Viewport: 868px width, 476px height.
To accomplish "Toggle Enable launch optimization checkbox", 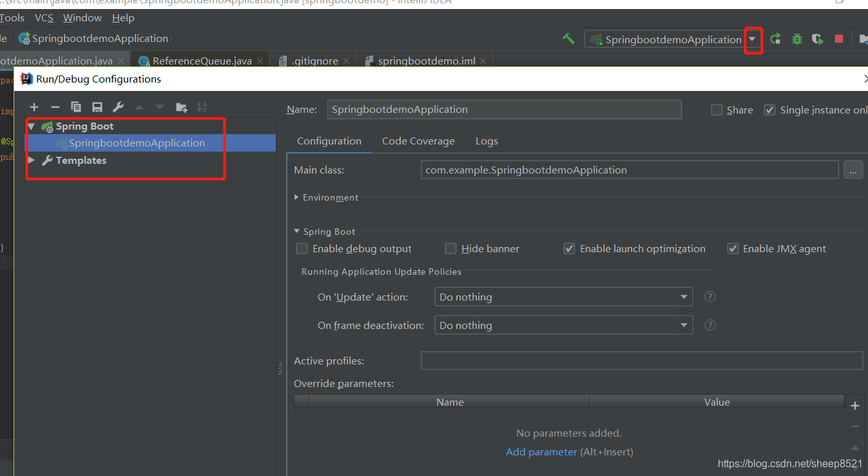I will pos(569,248).
